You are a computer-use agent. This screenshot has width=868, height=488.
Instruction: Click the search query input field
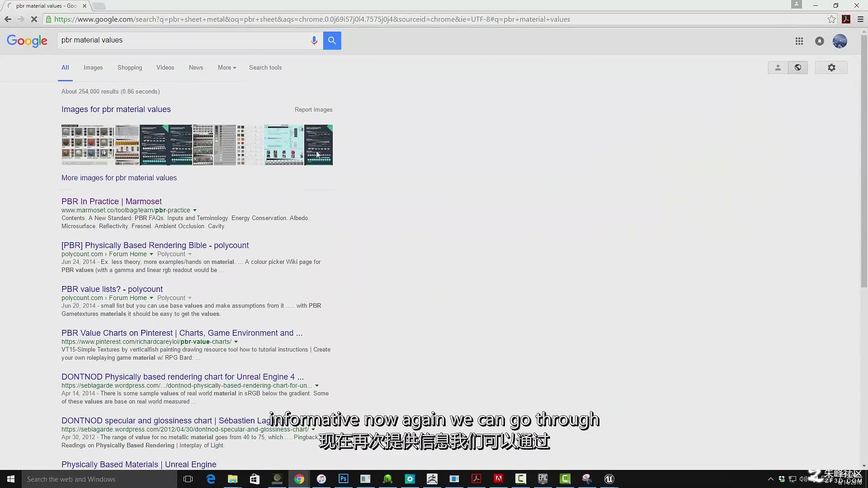(183, 40)
